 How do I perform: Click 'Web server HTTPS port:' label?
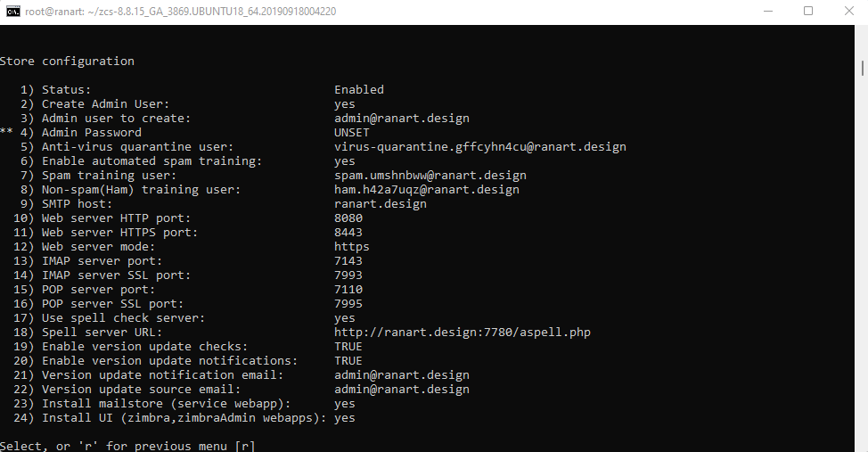point(119,233)
